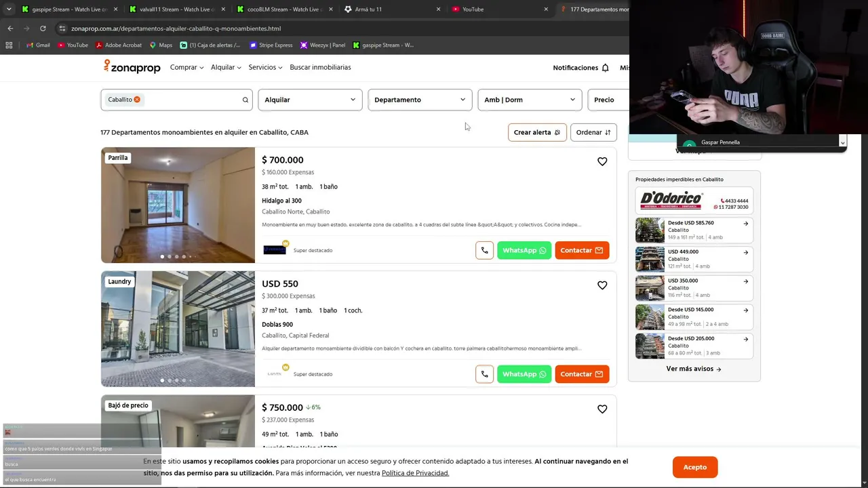Click the search magnifier icon in location field
This screenshot has height=488, width=868.
245,100
